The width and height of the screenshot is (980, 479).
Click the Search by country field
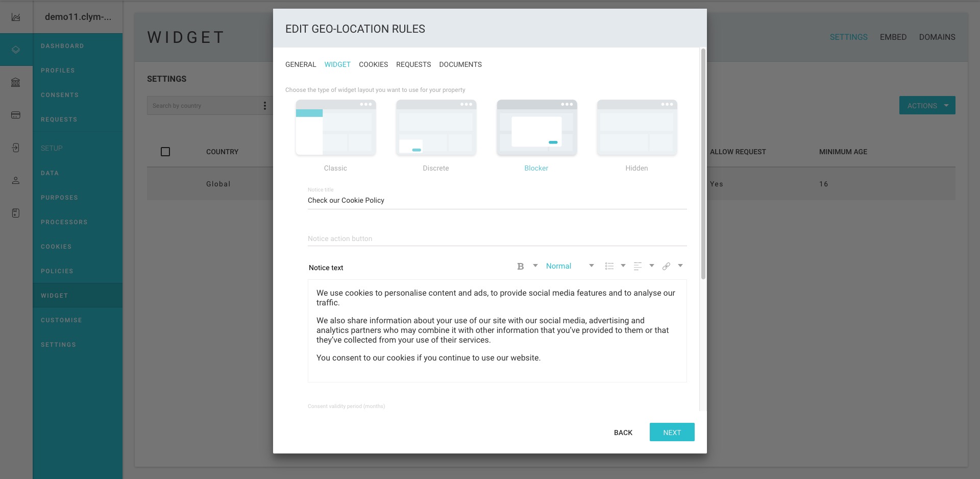[204, 106]
